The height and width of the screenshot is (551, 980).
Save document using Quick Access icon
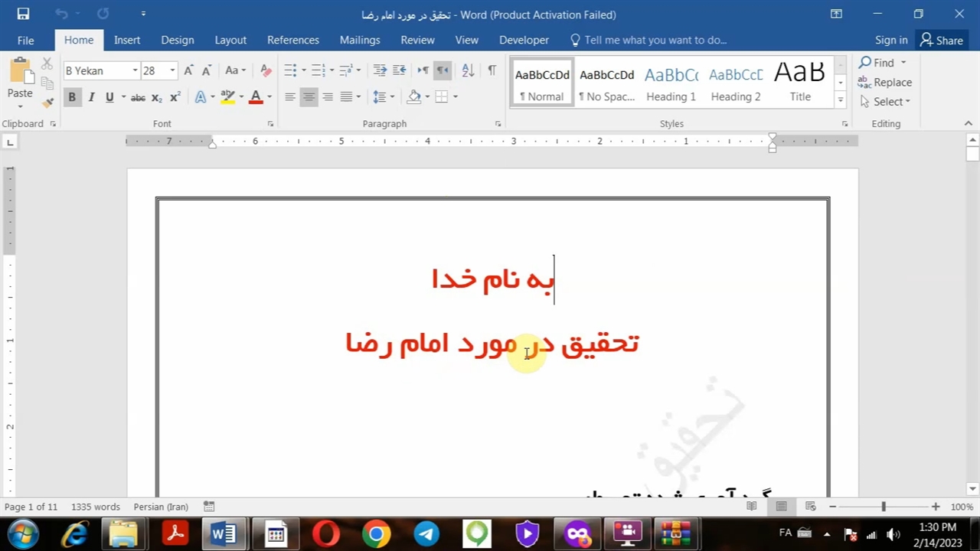23,14
